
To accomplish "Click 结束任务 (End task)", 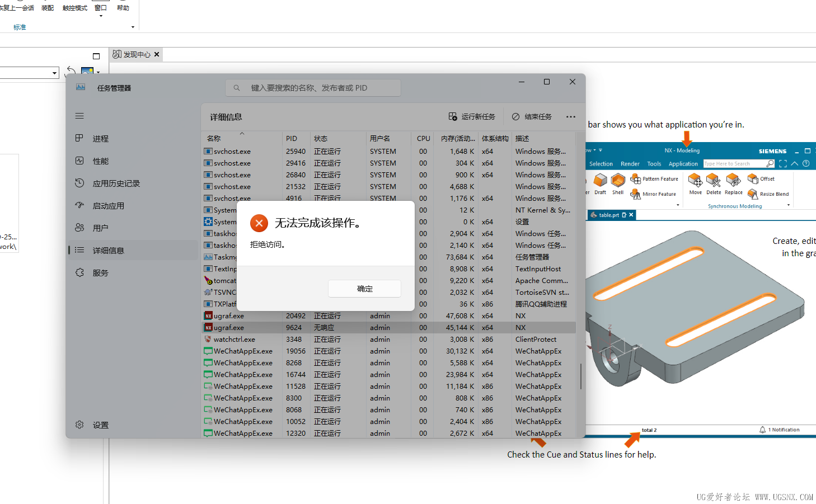I will (x=532, y=117).
